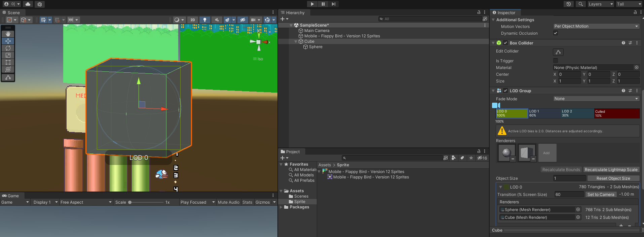
Task: Open Box Collider help reference icon
Action: [x=623, y=43]
